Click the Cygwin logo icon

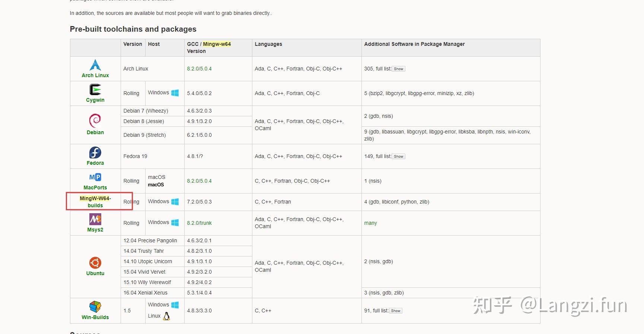pyautogui.click(x=95, y=90)
